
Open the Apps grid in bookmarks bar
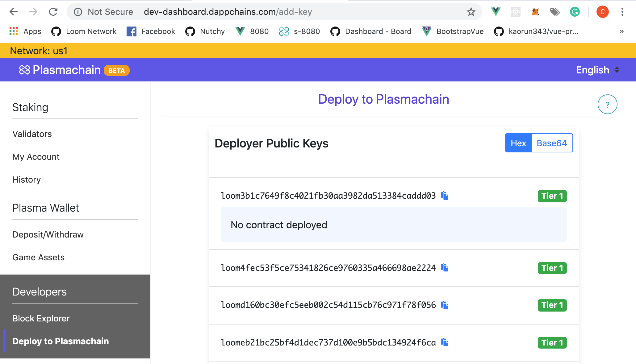point(14,31)
